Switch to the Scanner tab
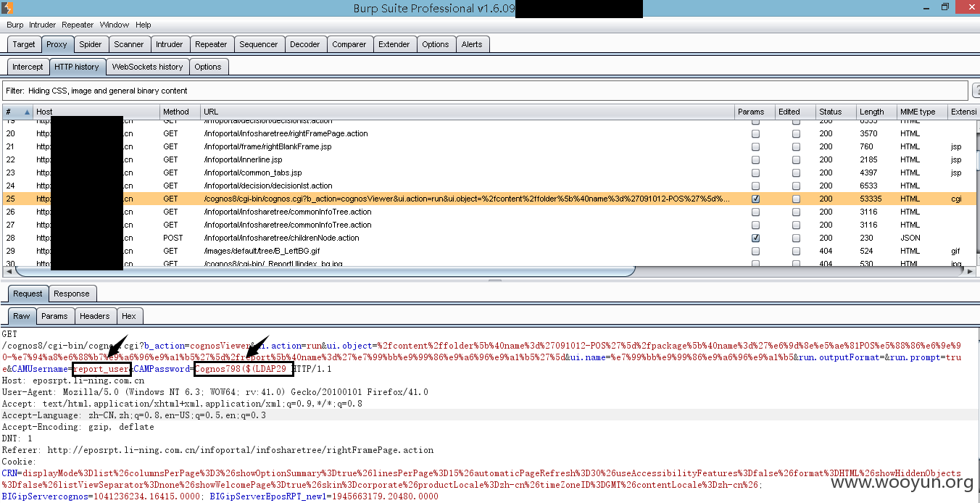Image resolution: width=980 pixels, height=503 pixels. pos(129,44)
